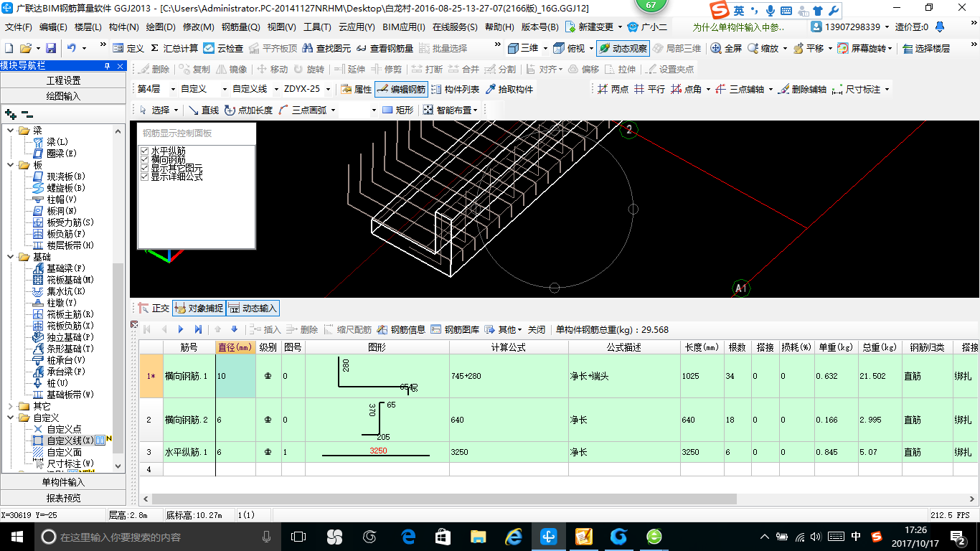Click the undo arrow icon

point(72,48)
